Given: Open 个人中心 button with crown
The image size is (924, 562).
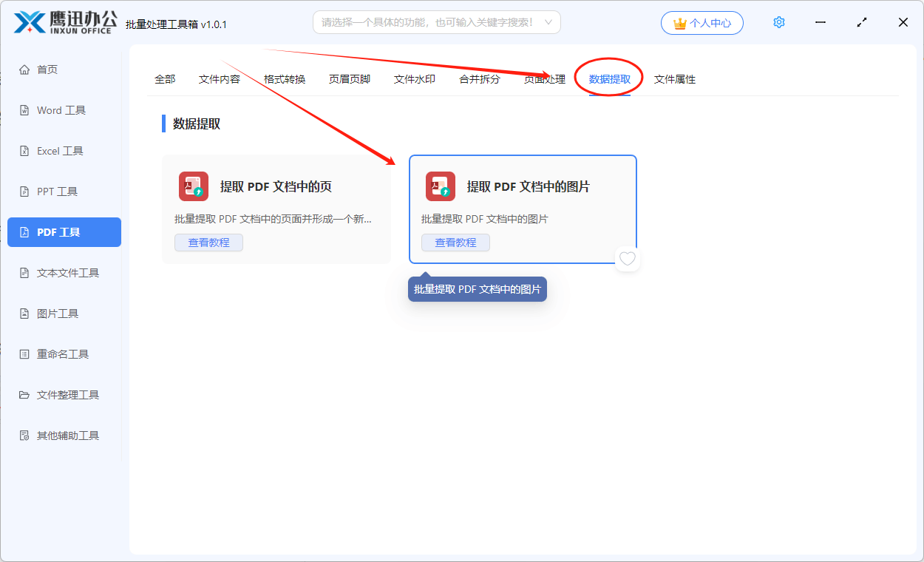Looking at the screenshot, I should [x=702, y=23].
